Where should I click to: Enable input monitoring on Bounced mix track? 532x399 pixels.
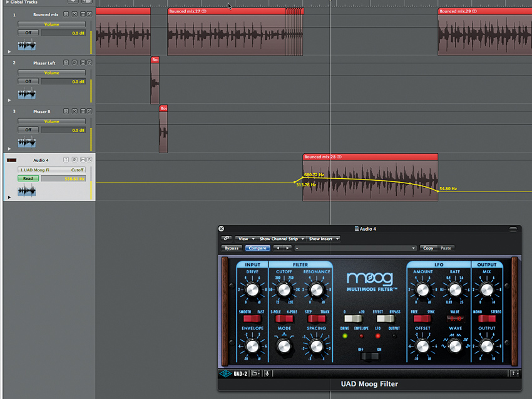coord(66,14)
